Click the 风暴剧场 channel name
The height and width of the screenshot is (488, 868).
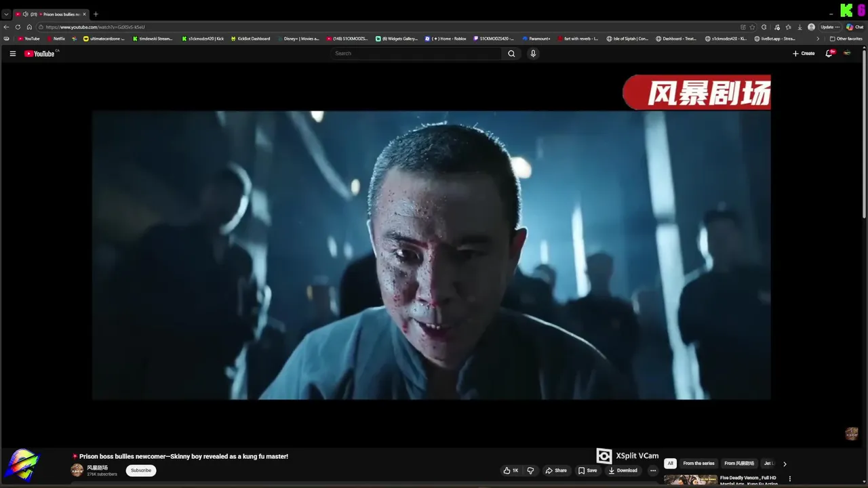(x=98, y=468)
